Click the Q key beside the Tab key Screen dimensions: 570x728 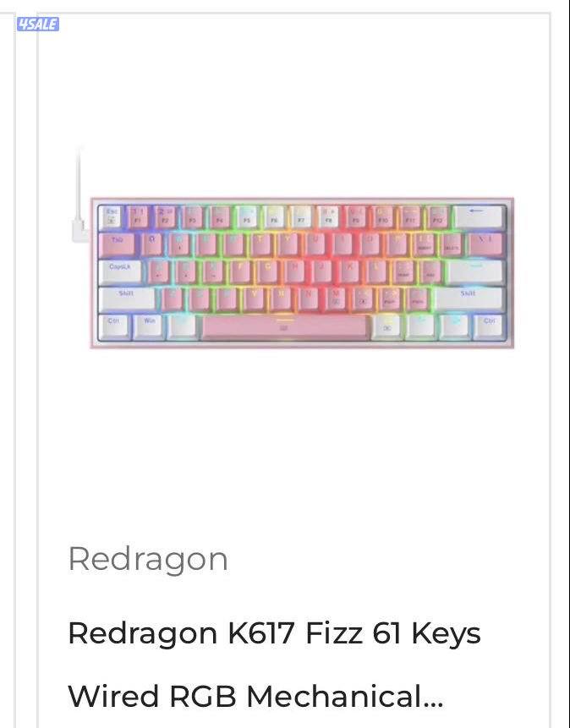(151, 244)
